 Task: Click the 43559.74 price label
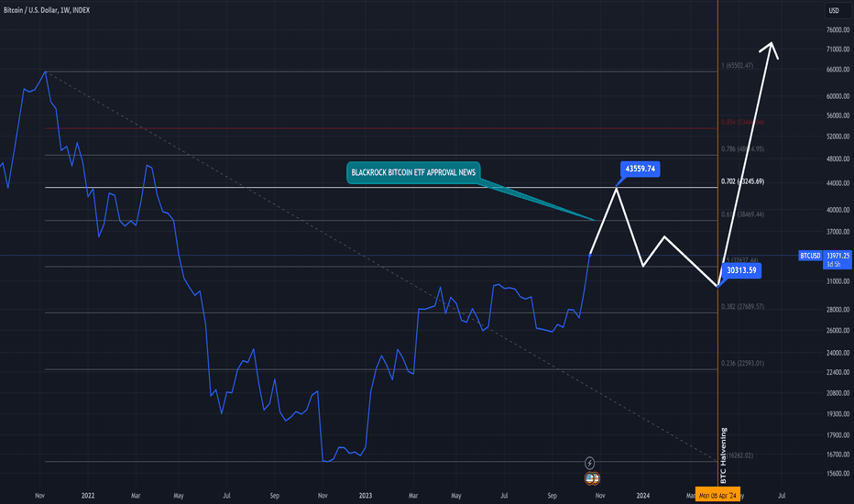click(x=640, y=169)
